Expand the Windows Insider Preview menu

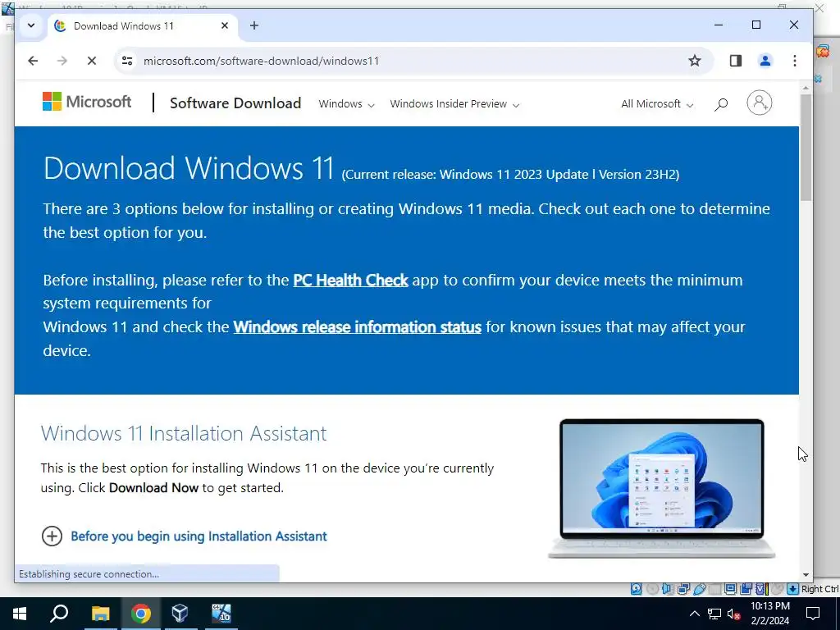(x=454, y=104)
